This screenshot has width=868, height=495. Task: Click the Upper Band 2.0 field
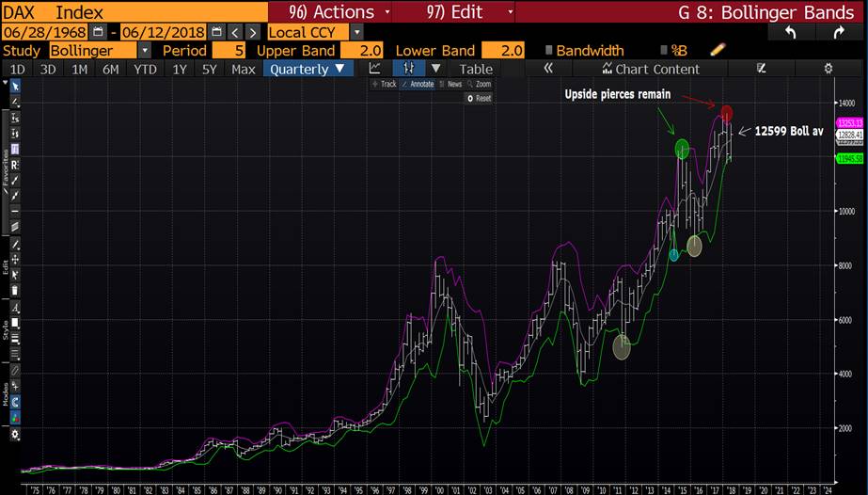tap(361, 51)
